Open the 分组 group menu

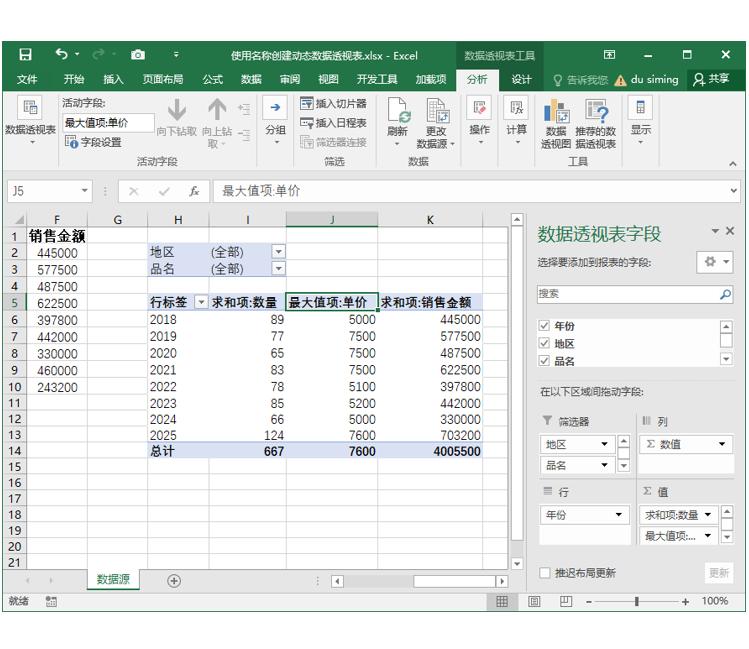(x=276, y=121)
